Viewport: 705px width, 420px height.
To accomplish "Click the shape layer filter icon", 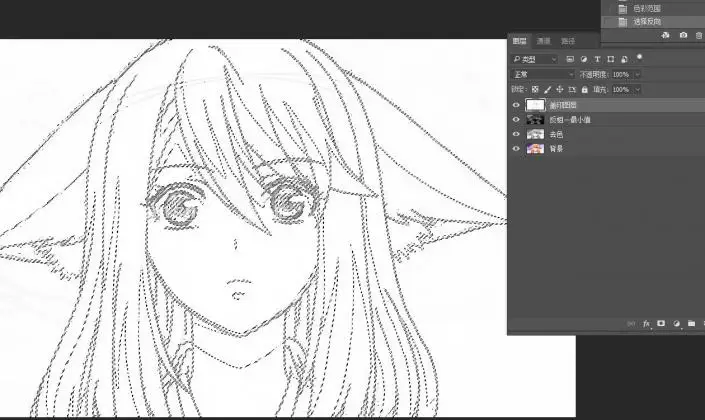I will tap(611, 59).
